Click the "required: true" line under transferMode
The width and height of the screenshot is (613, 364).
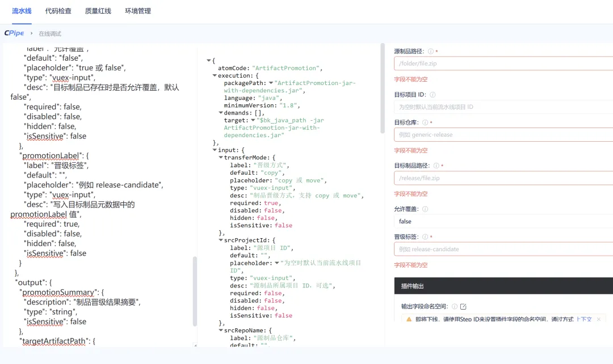point(254,203)
